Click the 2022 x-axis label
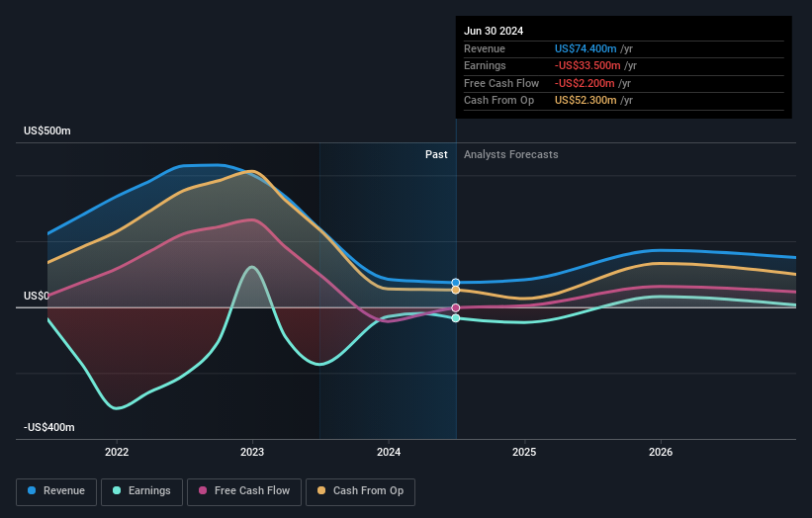The height and width of the screenshot is (518, 812). pos(117,452)
